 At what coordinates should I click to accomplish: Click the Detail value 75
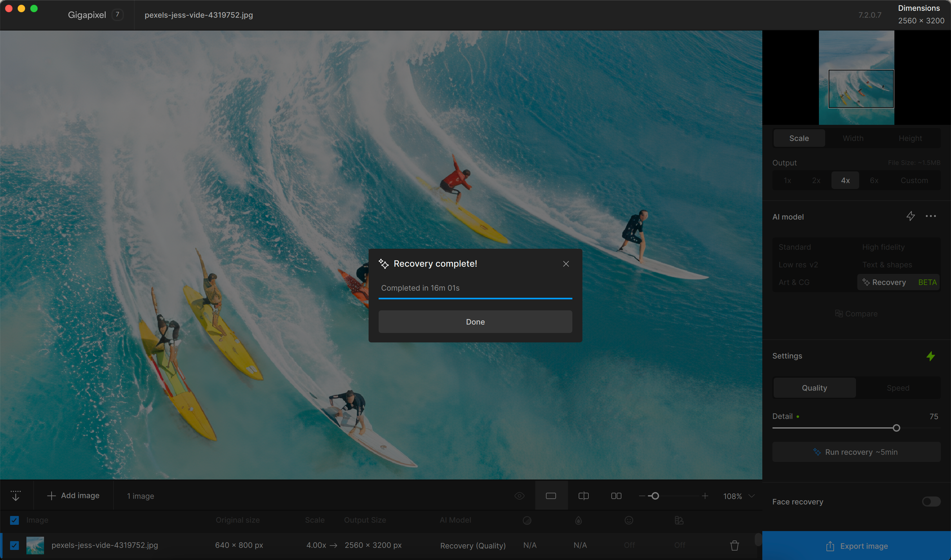point(933,416)
